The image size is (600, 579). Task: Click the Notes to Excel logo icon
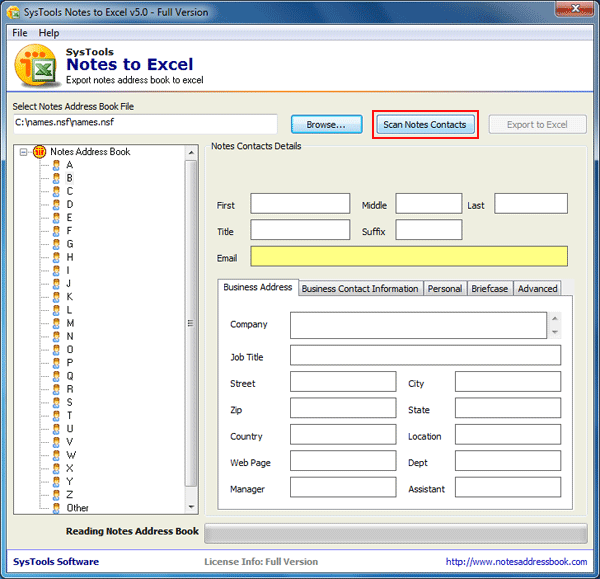[36, 65]
